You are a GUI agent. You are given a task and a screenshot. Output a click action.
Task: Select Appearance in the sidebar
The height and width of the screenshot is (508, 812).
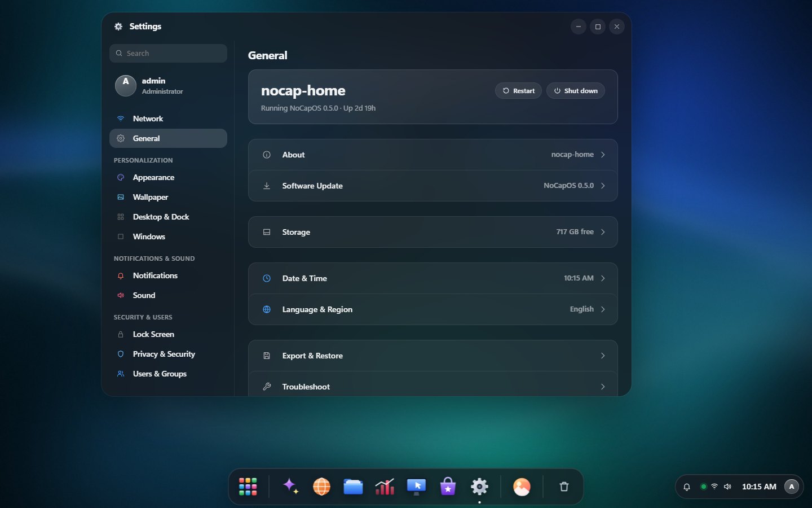click(168, 177)
